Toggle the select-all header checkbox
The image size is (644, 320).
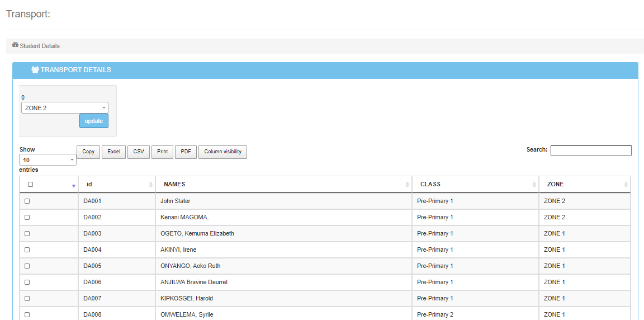(30, 185)
